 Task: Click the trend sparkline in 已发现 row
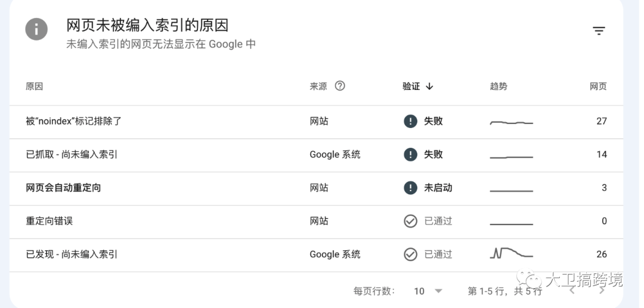(x=511, y=254)
